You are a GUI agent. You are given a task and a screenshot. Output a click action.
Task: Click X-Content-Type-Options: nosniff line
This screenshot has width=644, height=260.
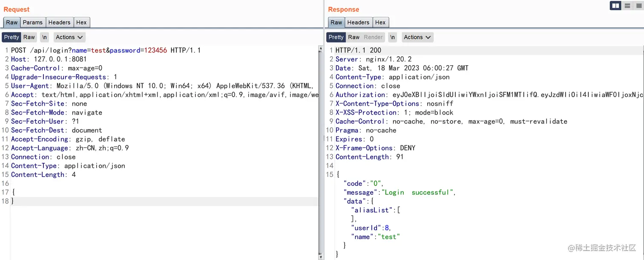(x=394, y=104)
